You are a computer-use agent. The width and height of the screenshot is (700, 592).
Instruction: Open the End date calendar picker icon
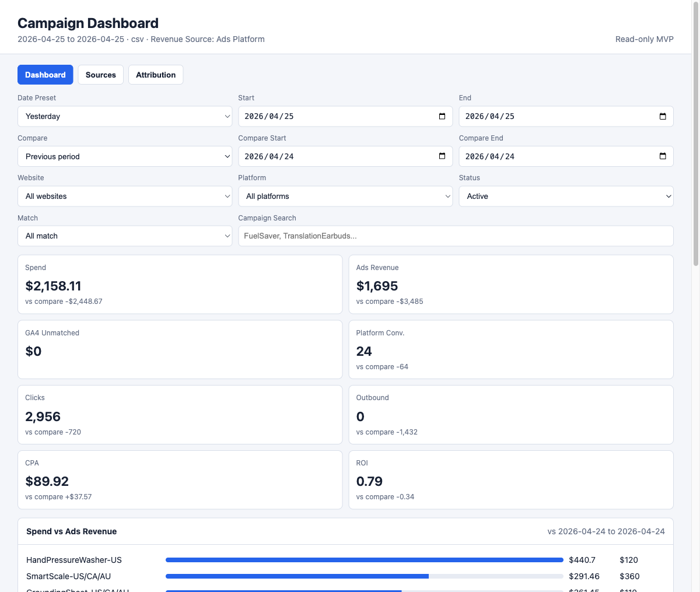click(663, 116)
